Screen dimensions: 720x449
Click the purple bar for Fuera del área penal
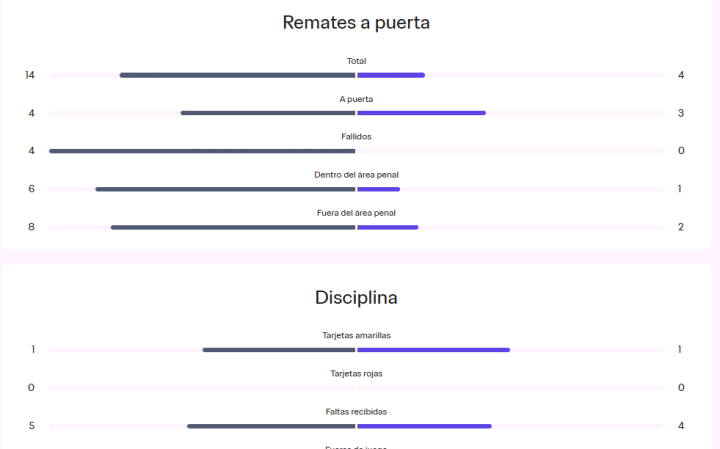click(x=387, y=227)
